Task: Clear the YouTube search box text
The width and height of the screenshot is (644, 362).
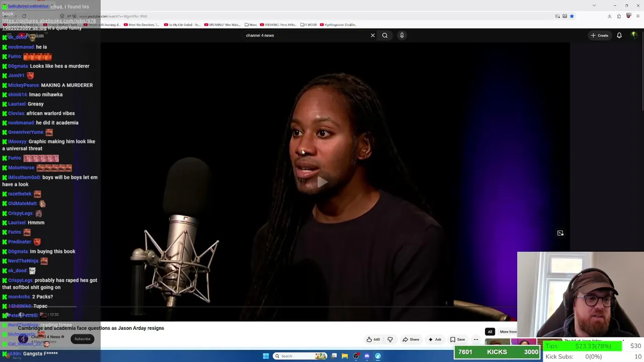Action: [373, 35]
